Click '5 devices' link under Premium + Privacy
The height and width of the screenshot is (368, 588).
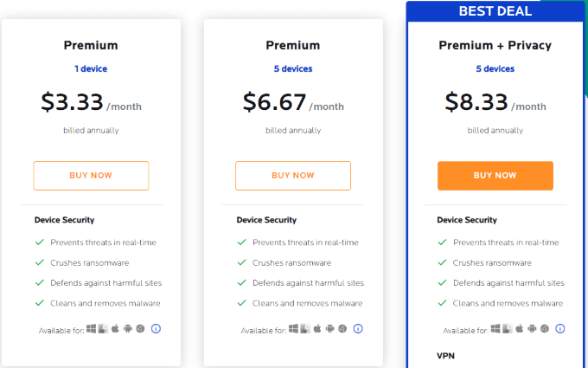click(495, 68)
